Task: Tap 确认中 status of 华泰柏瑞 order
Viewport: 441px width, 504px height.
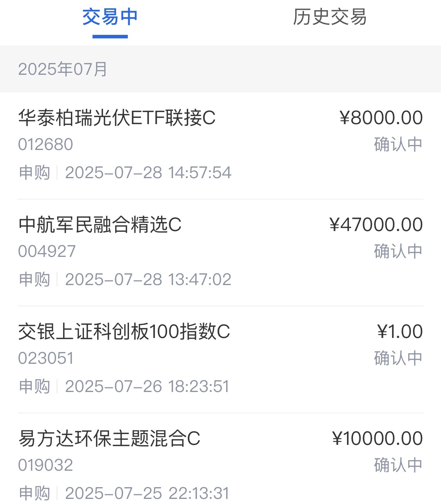Action: [398, 145]
